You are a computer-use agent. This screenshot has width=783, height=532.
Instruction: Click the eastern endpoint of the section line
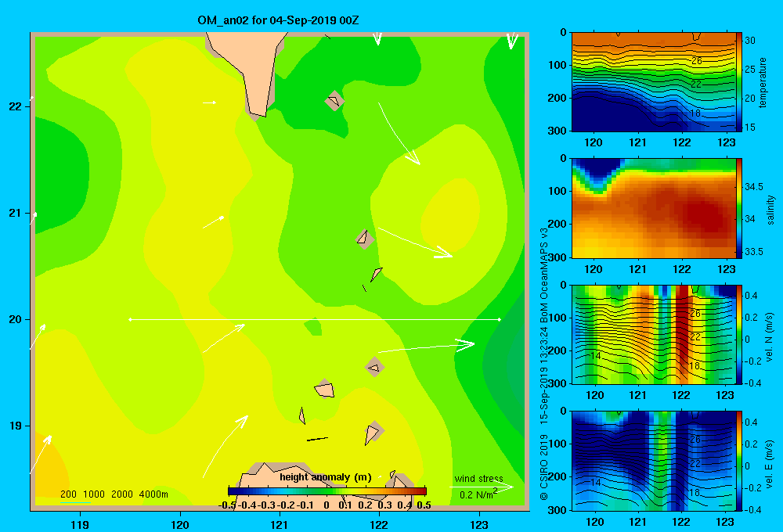pyautogui.click(x=500, y=319)
